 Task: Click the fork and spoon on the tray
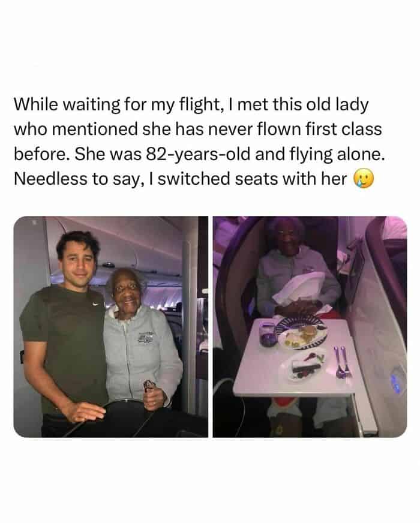coord(342,363)
